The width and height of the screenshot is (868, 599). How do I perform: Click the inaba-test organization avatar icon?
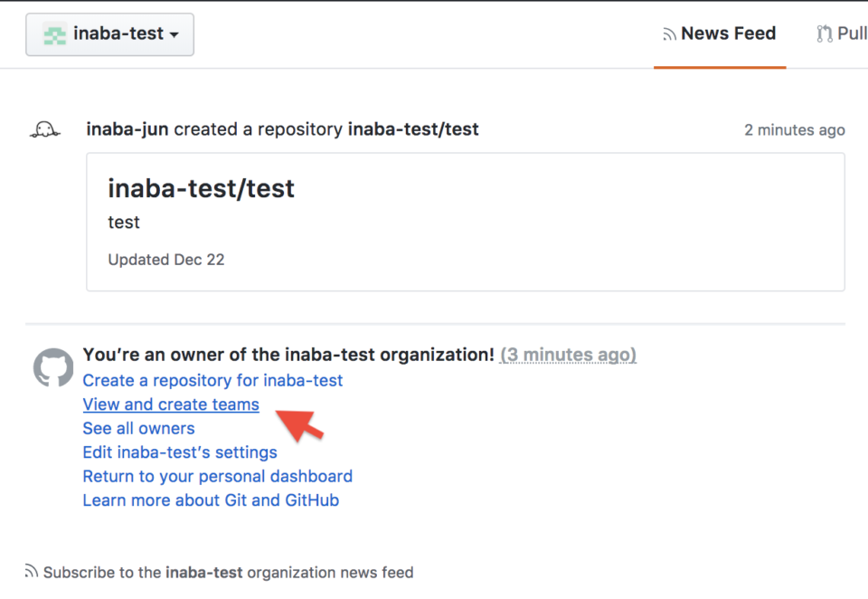pyautogui.click(x=55, y=34)
